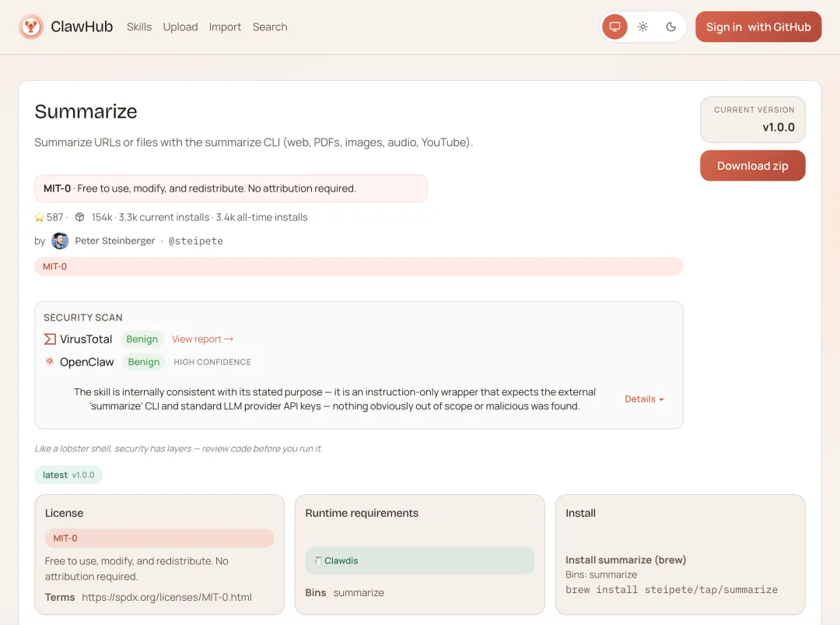Go to ClawHub home text link
This screenshot has width=840, height=625.
(82, 26)
